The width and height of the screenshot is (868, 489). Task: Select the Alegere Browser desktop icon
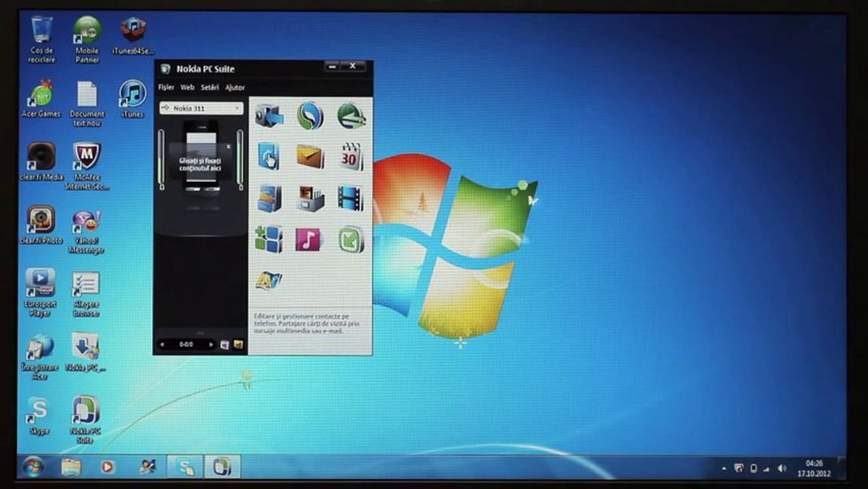(x=86, y=292)
